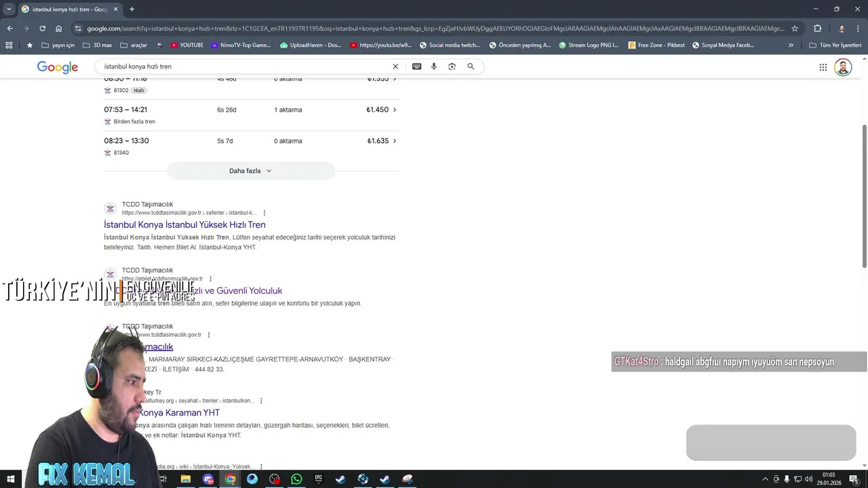Image resolution: width=868 pixels, height=488 pixels.
Task: Open File Explorer from taskbar
Action: [x=185, y=479]
